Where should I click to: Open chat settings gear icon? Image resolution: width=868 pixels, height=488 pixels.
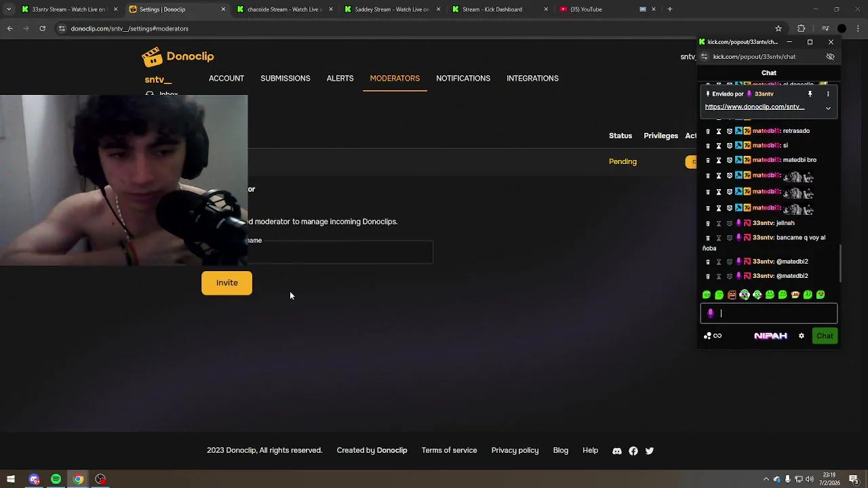coord(801,336)
